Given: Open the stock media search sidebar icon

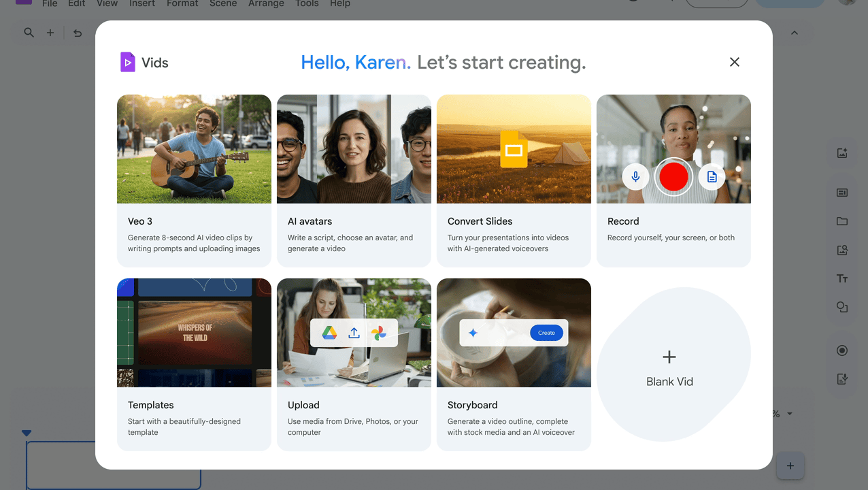Looking at the screenshot, I should (x=842, y=250).
